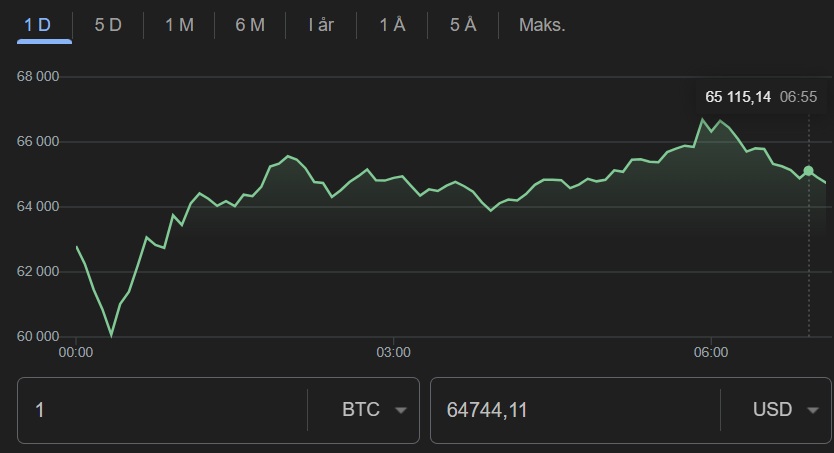Switch chart to the 1 Å range
The width and height of the screenshot is (834, 453).
[x=392, y=25]
